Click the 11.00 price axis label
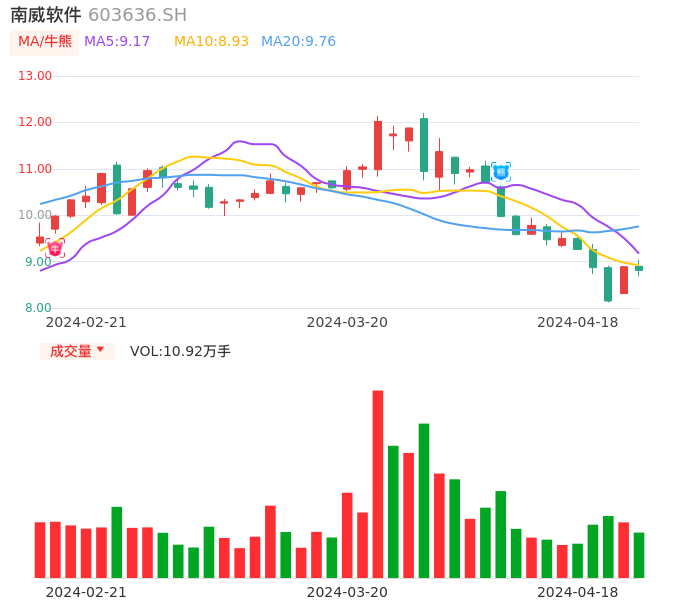The width and height of the screenshot is (686, 606). click(35, 169)
